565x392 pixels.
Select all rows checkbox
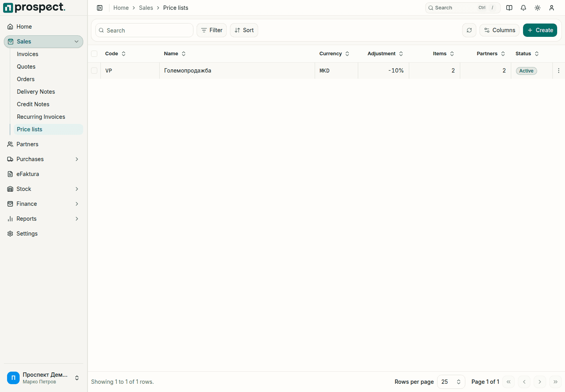coord(94,54)
